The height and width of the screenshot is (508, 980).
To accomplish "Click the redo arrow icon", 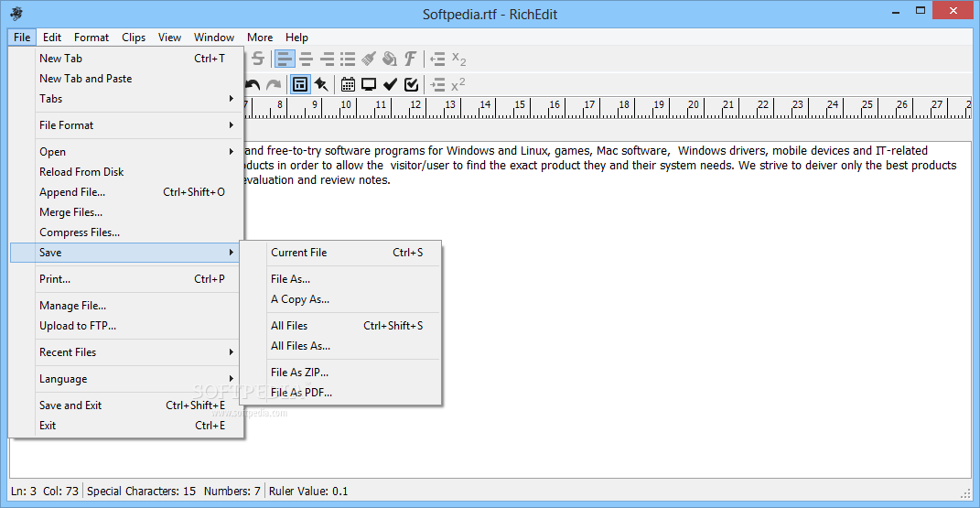I will [x=274, y=84].
